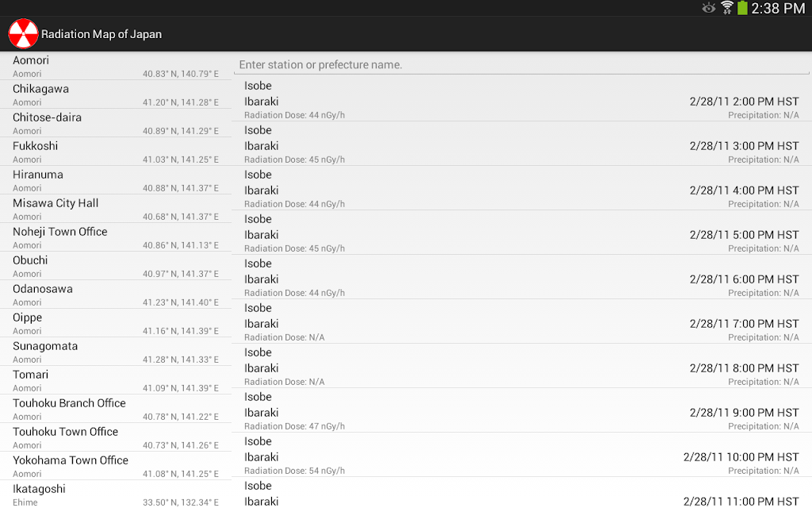Image resolution: width=812 pixels, height=508 pixels.
Task: Select Chikagawa station in the list
Action: coord(116,94)
